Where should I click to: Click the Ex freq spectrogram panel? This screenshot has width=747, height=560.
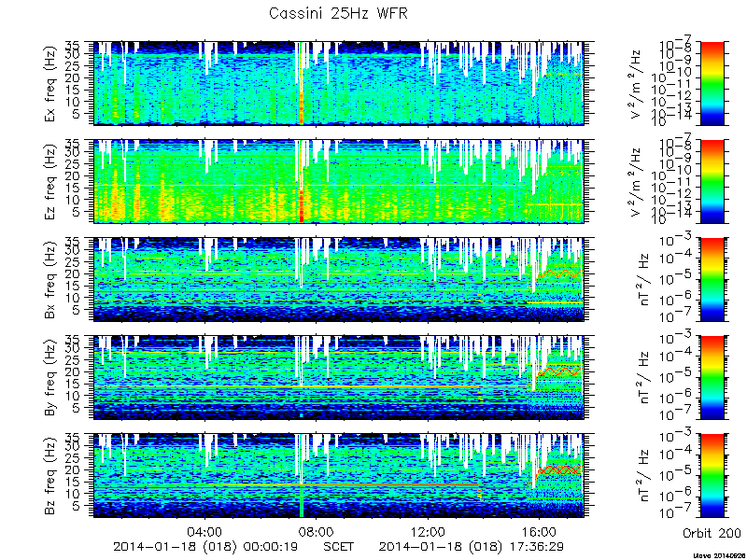click(339, 83)
